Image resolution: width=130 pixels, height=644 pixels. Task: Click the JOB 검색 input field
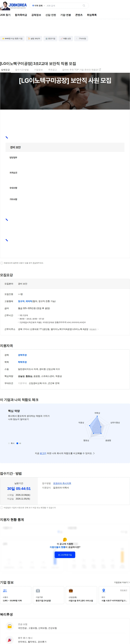click(64, 6)
